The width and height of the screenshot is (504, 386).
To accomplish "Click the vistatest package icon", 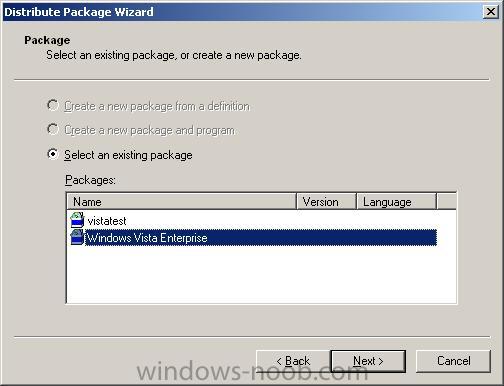I will point(77,220).
